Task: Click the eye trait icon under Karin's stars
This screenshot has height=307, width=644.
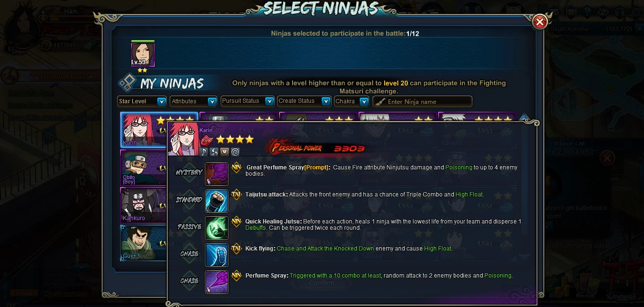Action: (225, 152)
